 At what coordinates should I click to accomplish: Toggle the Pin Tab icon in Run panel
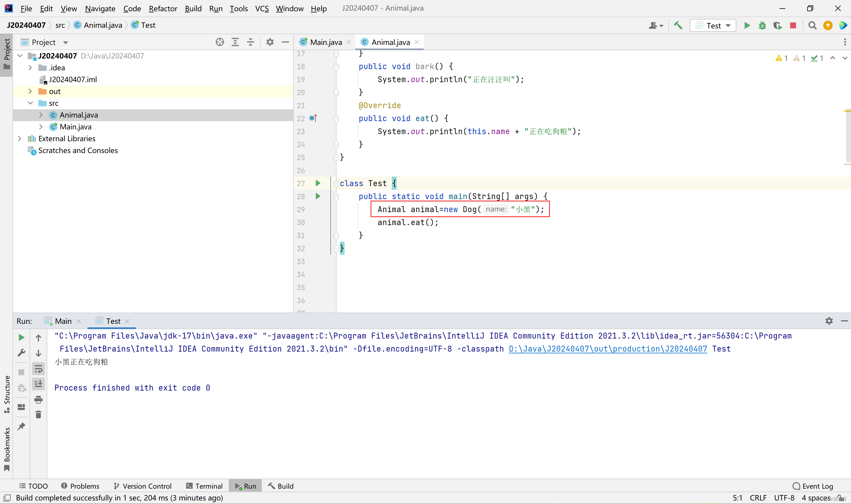(21, 426)
